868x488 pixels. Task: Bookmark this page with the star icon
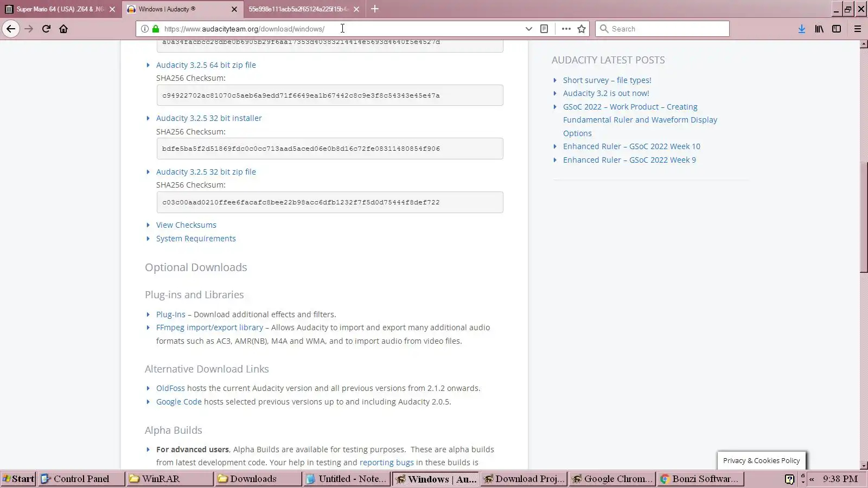point(582,29)
